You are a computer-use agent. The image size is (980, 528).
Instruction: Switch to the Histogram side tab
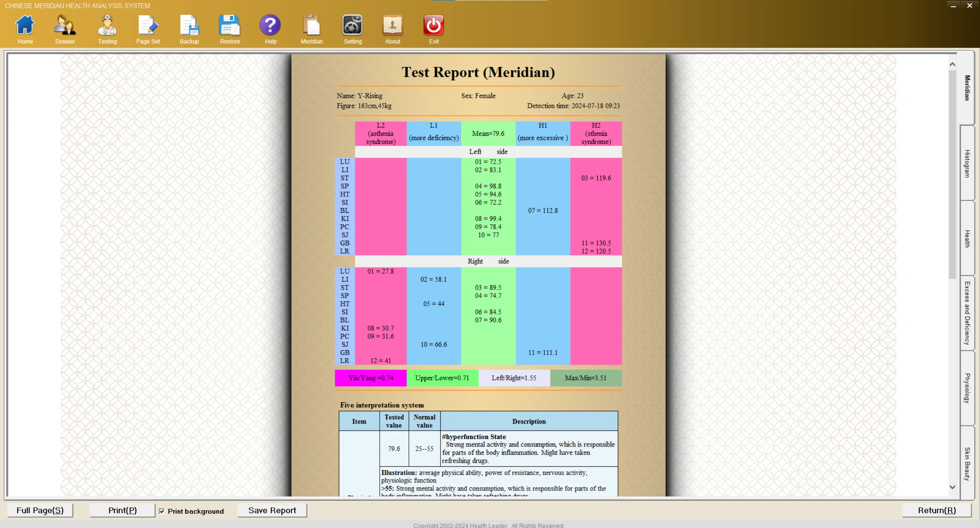point(967,163)
